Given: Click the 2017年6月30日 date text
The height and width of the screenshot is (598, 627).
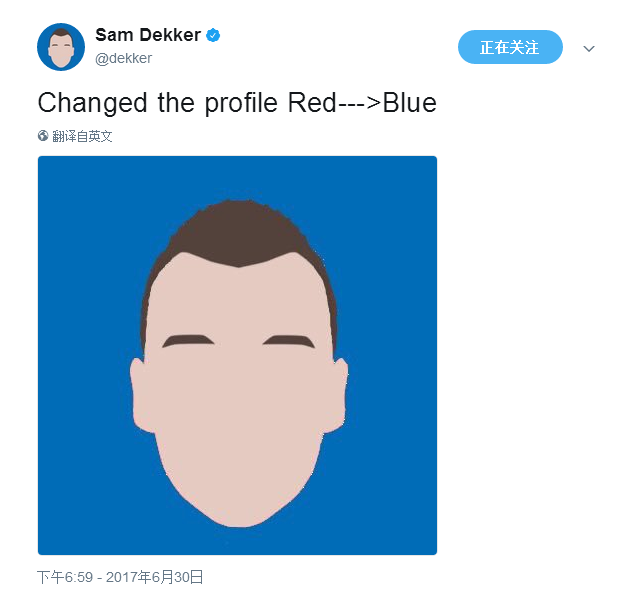Looking at the screenshot, I should tap(154, 577).
